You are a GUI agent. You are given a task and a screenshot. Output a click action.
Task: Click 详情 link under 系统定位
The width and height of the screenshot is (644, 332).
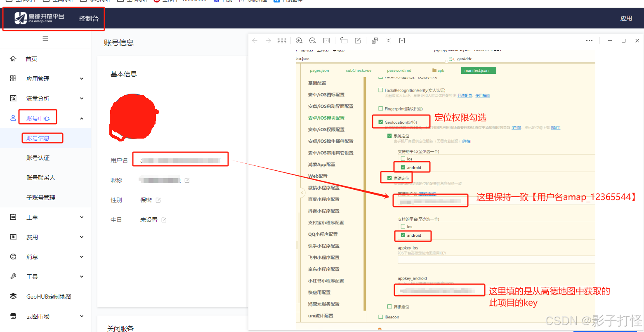(x=467, y=141)
